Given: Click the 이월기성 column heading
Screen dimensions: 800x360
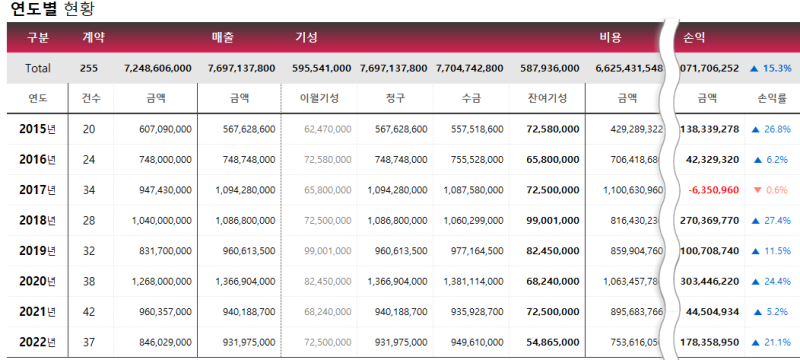Looking at the screenshot, I should coord(319,99).
